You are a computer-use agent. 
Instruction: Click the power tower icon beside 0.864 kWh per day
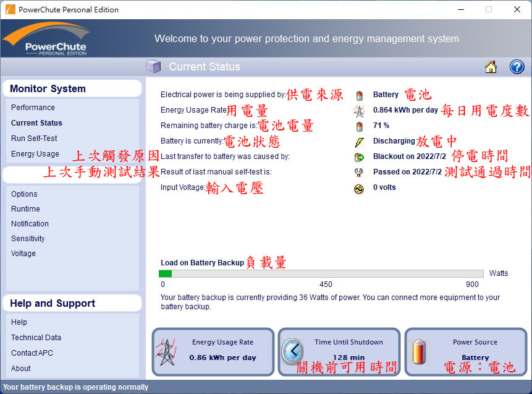pyautogui.click(x=359, y=111)
